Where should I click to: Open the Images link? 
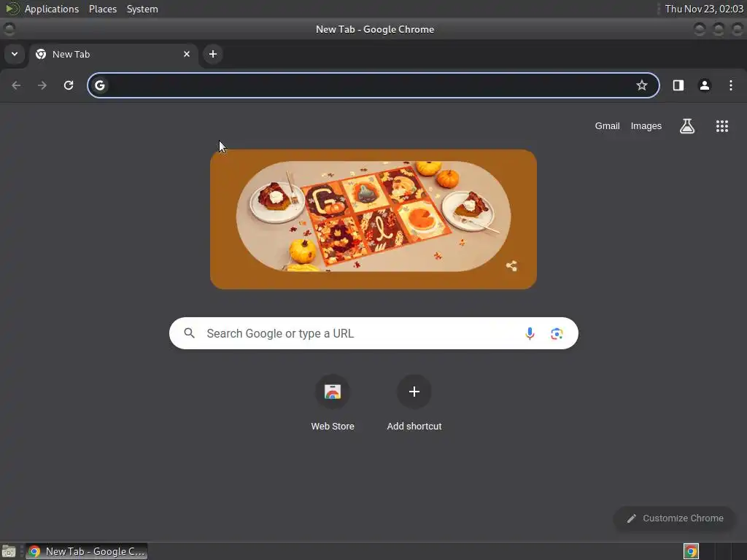[646, 126]
